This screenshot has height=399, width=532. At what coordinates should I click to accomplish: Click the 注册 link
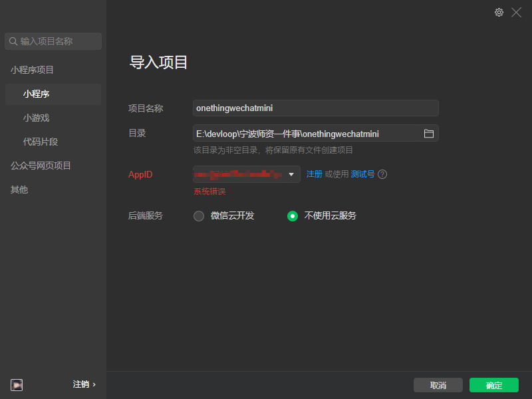(314, 174)
